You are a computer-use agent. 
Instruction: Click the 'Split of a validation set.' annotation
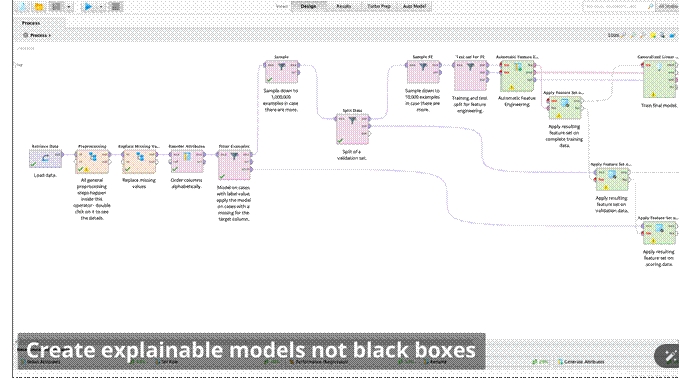pyautogui.click(x=352, y=155)
